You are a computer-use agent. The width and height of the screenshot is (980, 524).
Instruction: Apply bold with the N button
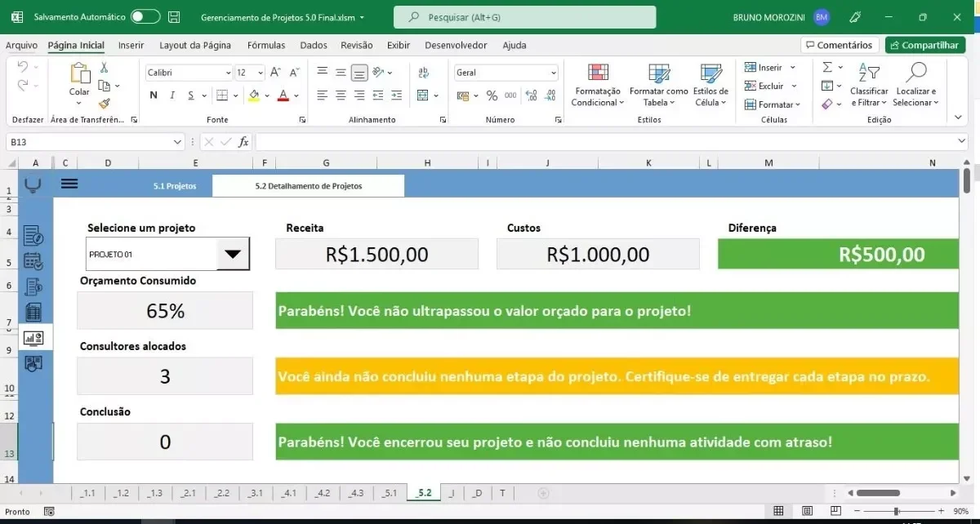pyautogui.click(x=154, y=95)
